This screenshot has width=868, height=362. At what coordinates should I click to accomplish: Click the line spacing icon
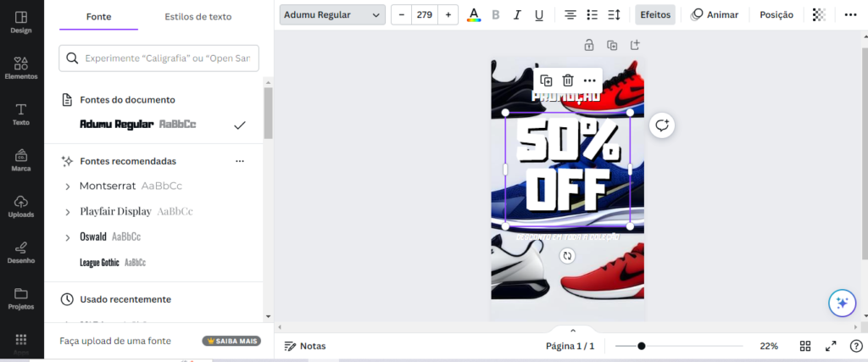tap(614, 15)
